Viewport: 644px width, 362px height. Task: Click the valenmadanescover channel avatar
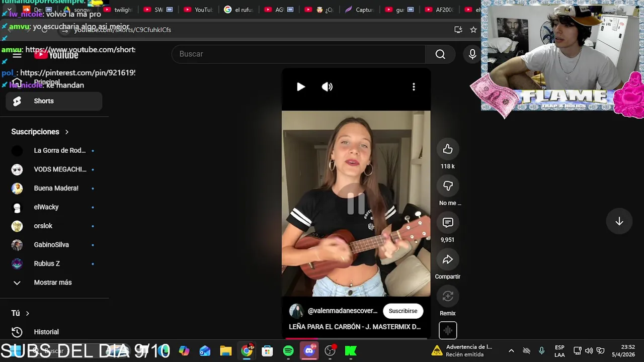point(296,311)
